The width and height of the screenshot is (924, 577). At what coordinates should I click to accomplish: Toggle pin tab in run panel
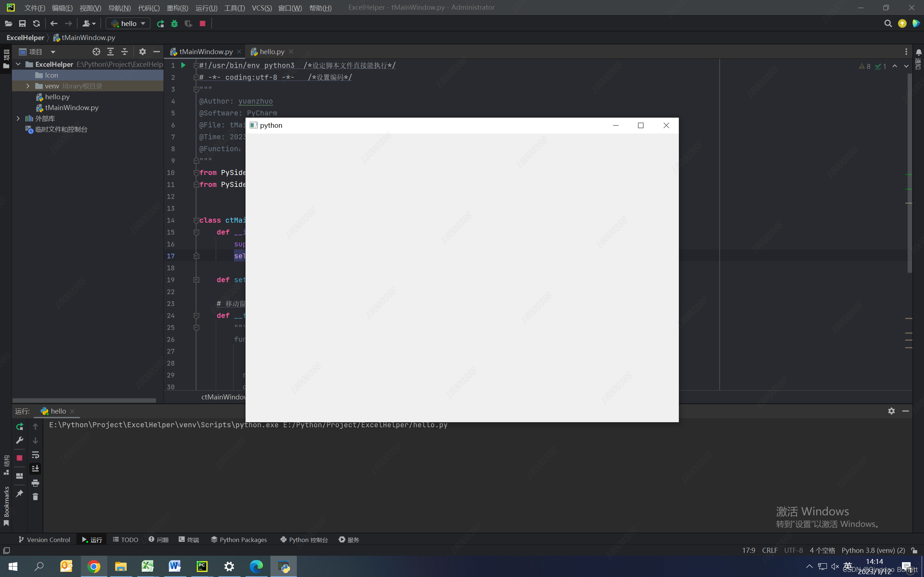coord(19,494)
